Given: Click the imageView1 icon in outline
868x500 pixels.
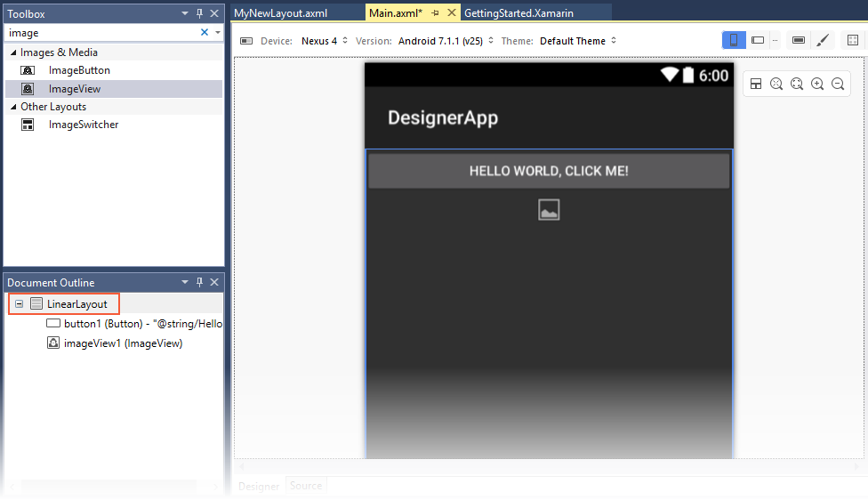Looking at the screenshot, I should pos(53,343).
